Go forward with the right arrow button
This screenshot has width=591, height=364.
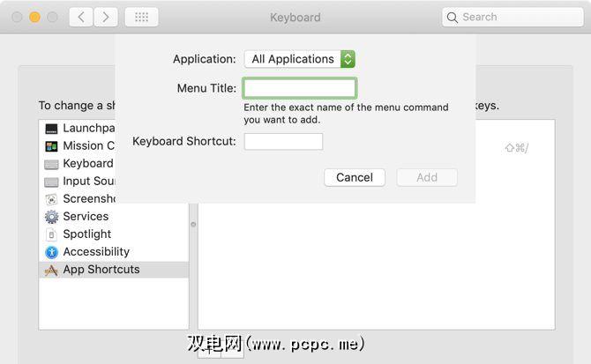[x=106, y=17]
